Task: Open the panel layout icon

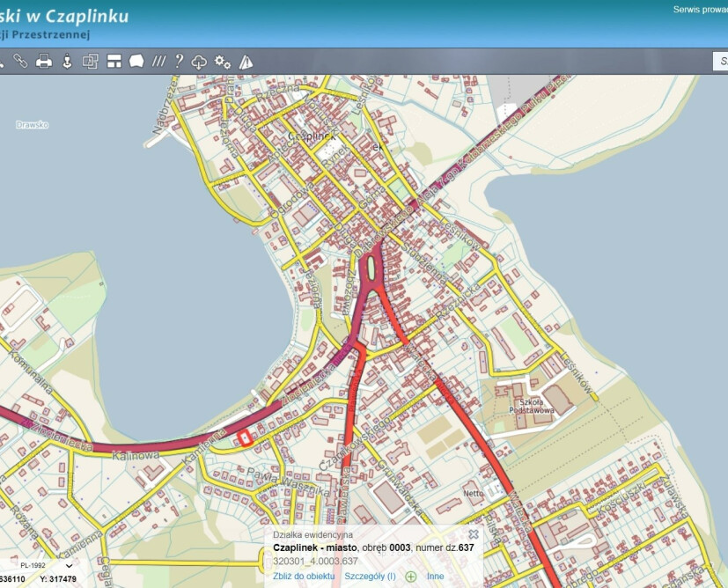Action: point(114,61)
